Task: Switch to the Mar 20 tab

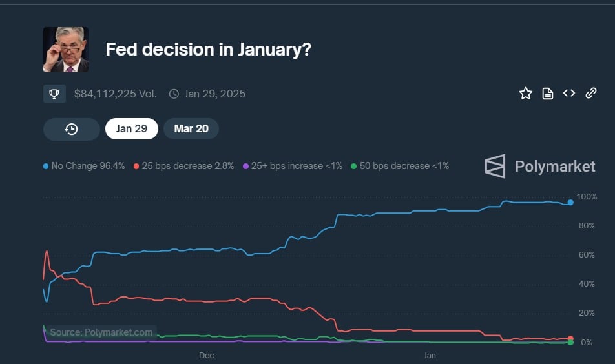Action: coord(191,128)
